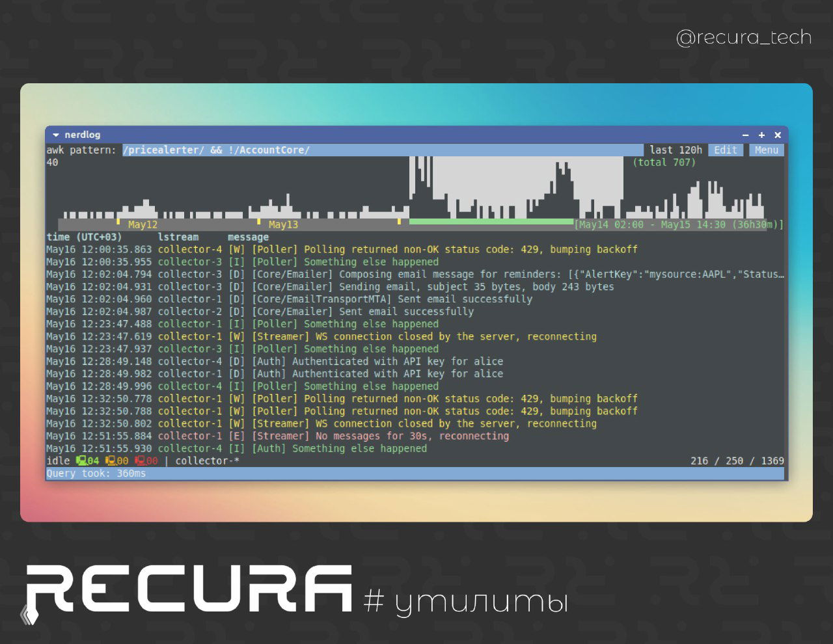
Task: Click the 'Query took: 360ms' status line
Action: tap(96, 474)
